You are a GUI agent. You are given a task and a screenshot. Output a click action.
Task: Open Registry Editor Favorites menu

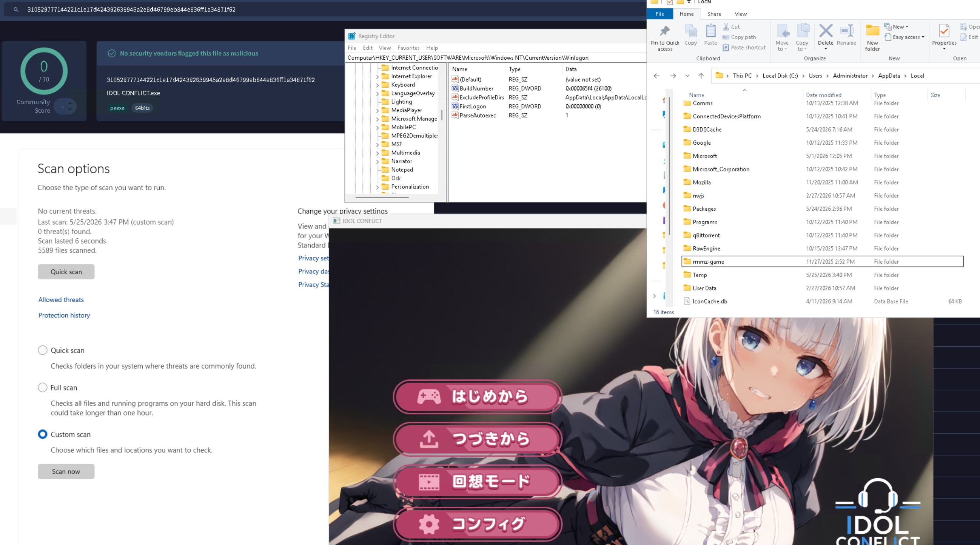408,48
